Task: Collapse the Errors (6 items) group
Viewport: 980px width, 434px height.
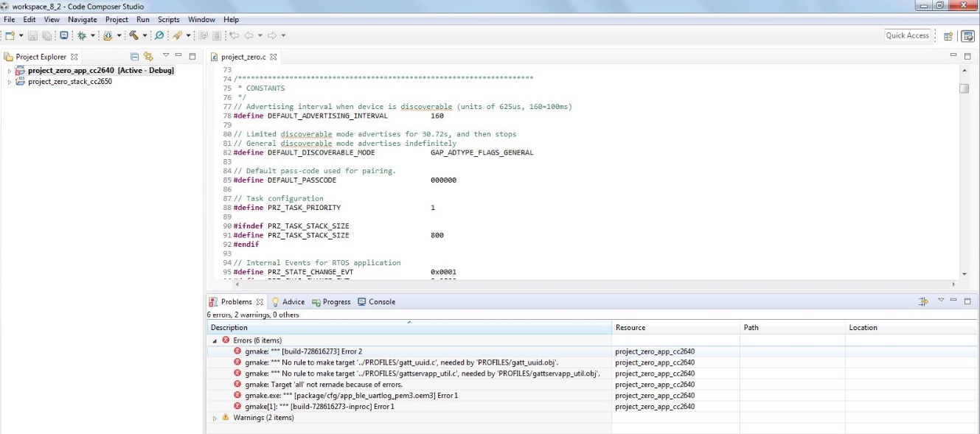Action: [215, 340]
